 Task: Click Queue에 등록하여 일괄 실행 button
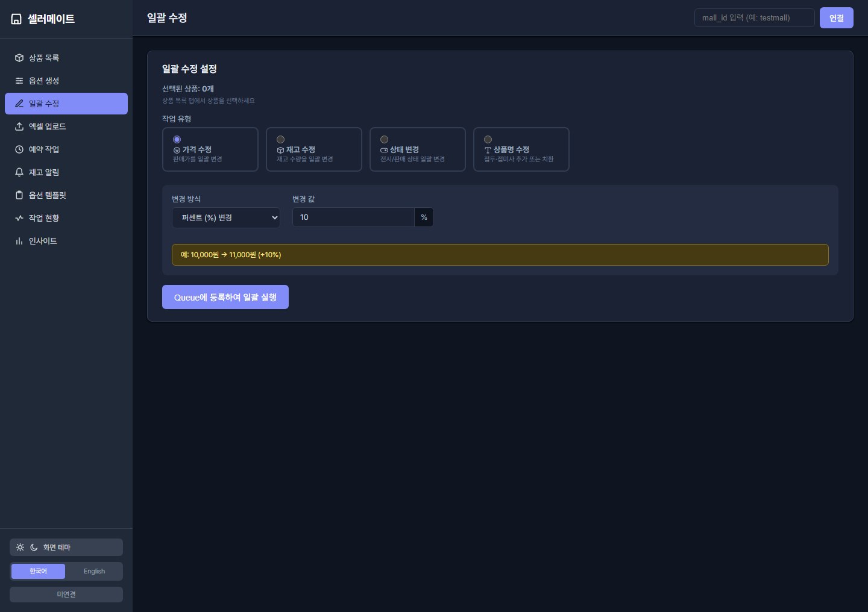point(225,297)
